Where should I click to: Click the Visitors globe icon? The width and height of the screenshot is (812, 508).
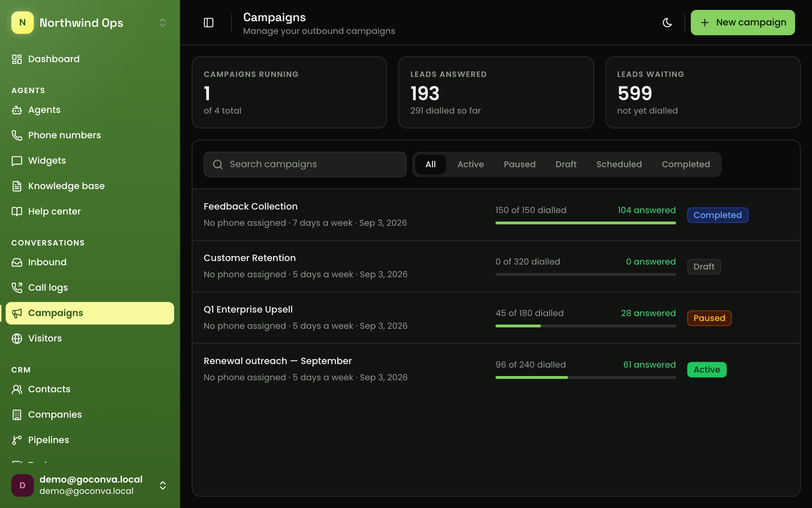(x=17, y=338)
